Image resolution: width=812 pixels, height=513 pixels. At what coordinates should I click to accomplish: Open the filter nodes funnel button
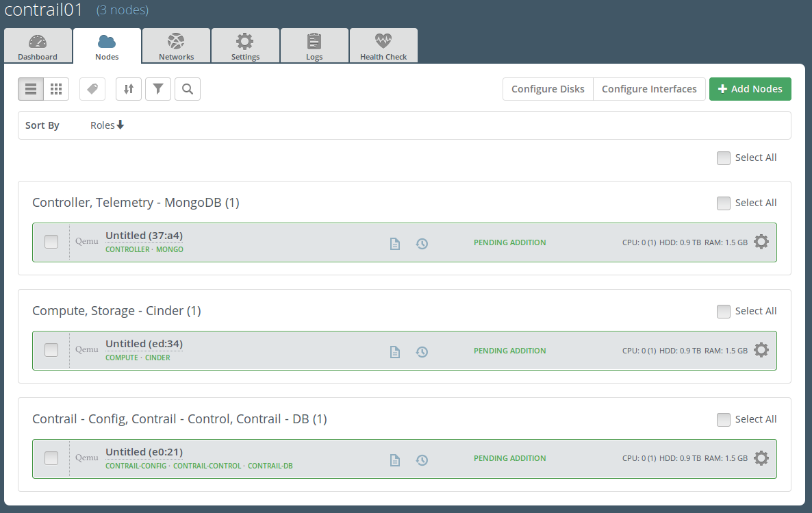(x=158, y=89)
